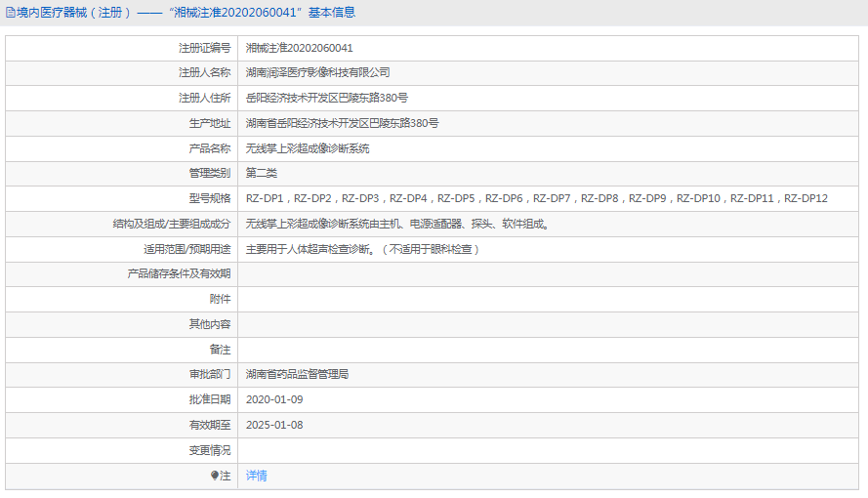Click the 适用范围/预期用途 label

coord(187,250)
